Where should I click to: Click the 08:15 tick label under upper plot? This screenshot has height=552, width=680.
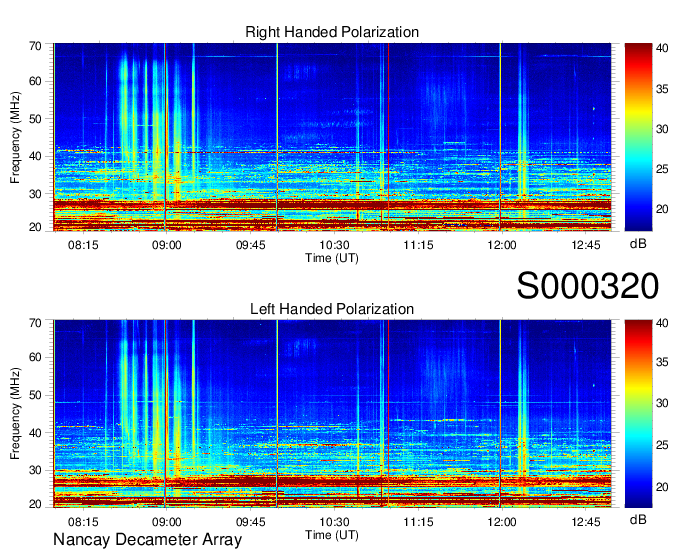point(83,245)
